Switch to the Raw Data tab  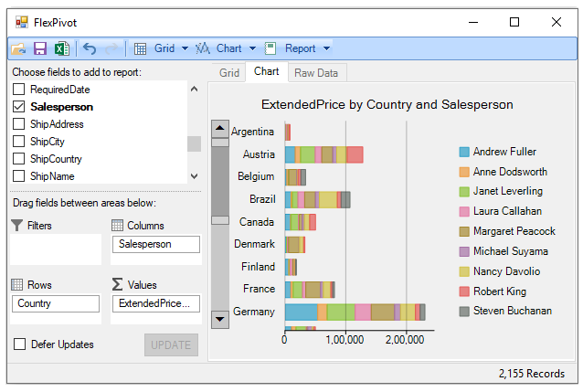coord(315,73)
